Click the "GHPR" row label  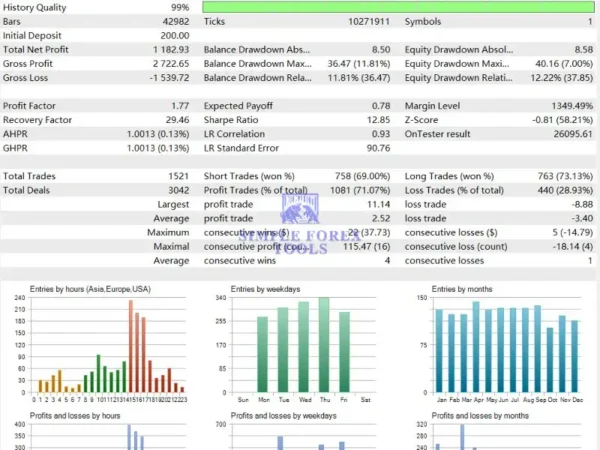coord(15,148)
